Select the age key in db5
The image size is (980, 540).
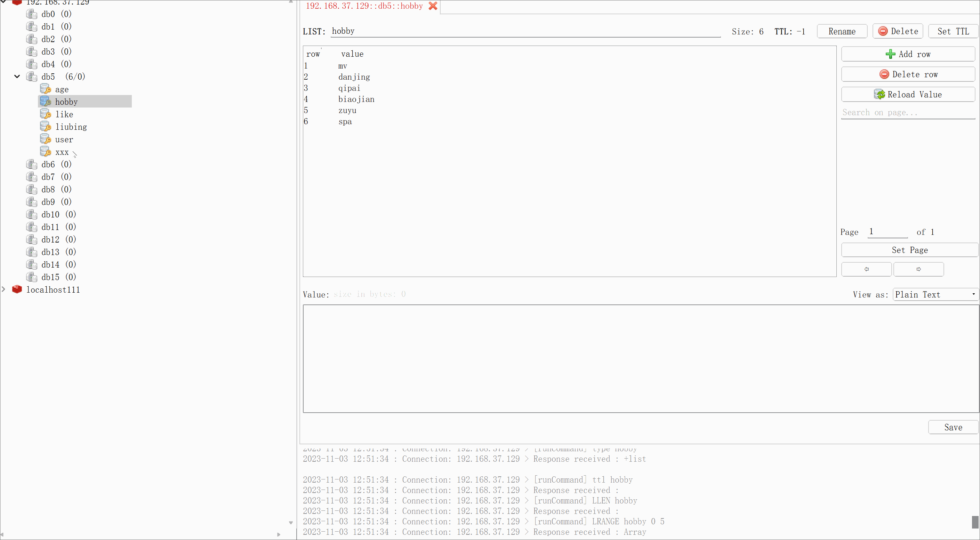pos(61,88)
